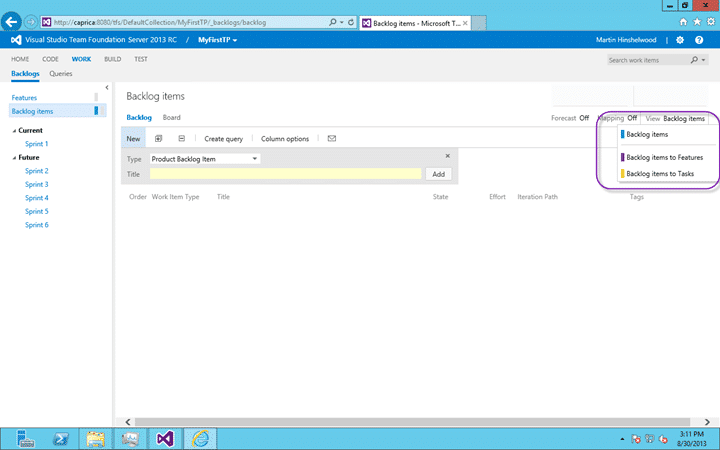This screenshot has height=450, width=720.
Task: Show hidden system tray icons
Action: click(x=622, y=439)
